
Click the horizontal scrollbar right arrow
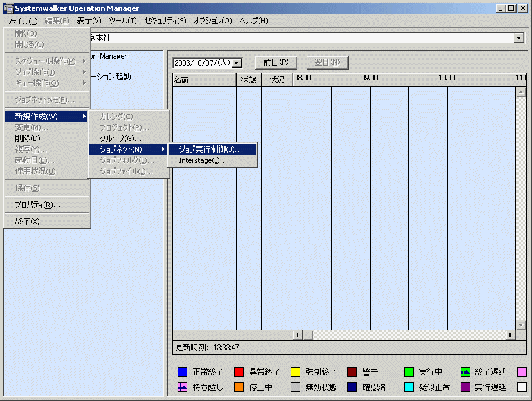(x=511, y=335)
